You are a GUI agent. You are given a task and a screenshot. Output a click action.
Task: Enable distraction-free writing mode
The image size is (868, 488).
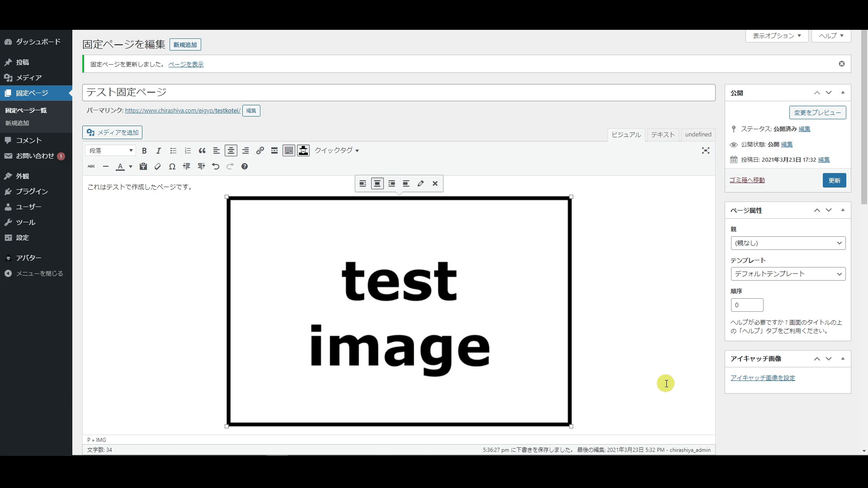click(706, 150)
